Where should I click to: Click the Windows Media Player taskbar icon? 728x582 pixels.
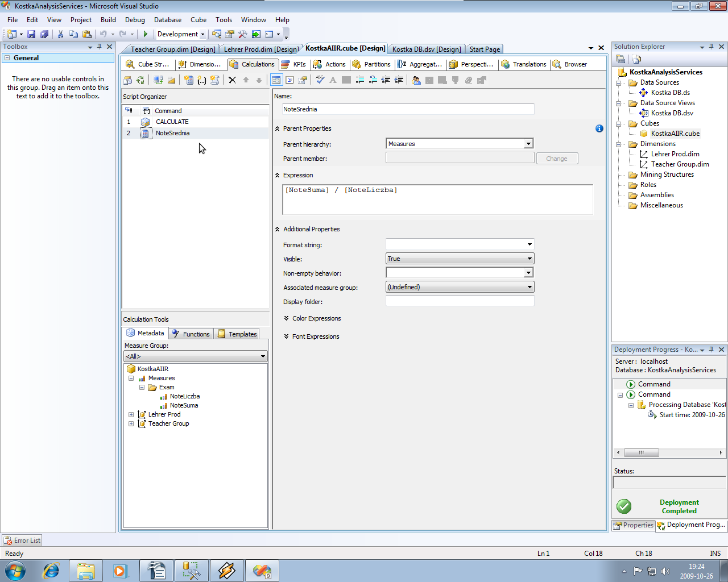121,570
